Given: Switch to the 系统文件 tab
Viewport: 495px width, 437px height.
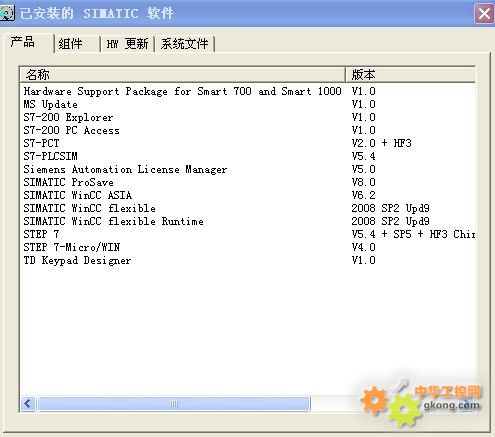Looking at the screenshot, I should tap(185, 44).
